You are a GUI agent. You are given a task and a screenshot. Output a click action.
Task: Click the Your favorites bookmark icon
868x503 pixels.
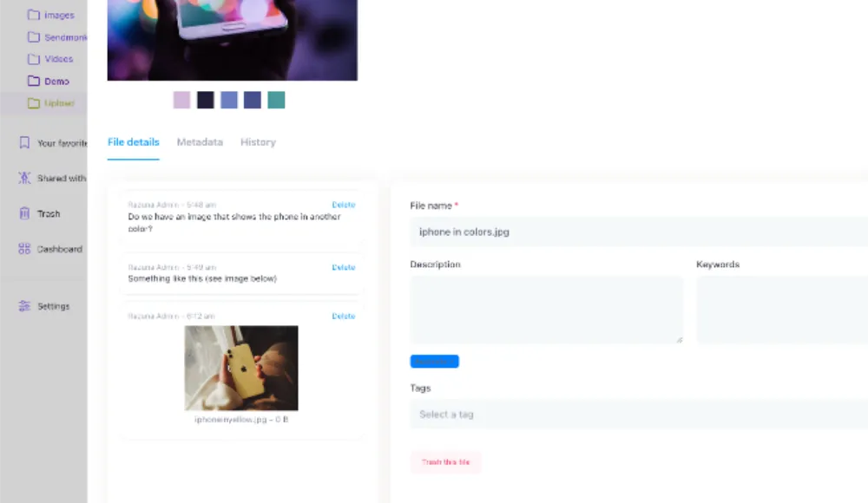point(24,143)
